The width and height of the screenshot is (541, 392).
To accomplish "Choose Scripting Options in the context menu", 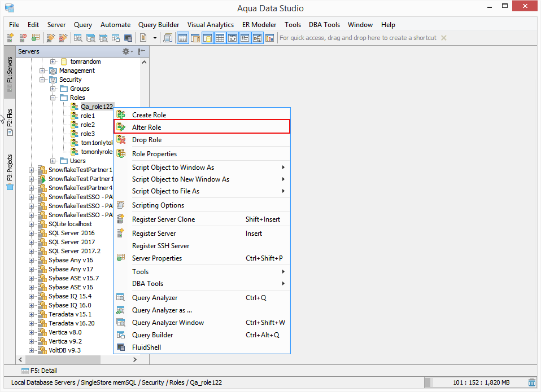I will coord(202,205).
